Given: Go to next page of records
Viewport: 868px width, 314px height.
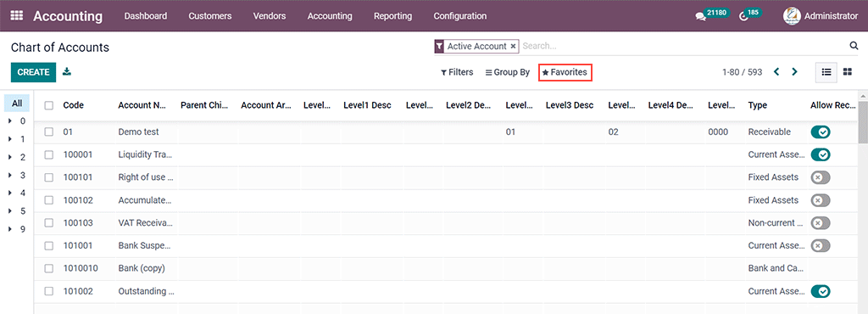Looking at the screenshot, I should 794,72.
